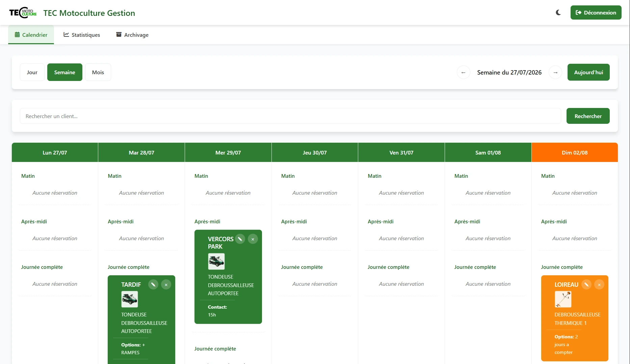Delete the TARDIF reservation
630x364 pixels.
click(166, 285)
